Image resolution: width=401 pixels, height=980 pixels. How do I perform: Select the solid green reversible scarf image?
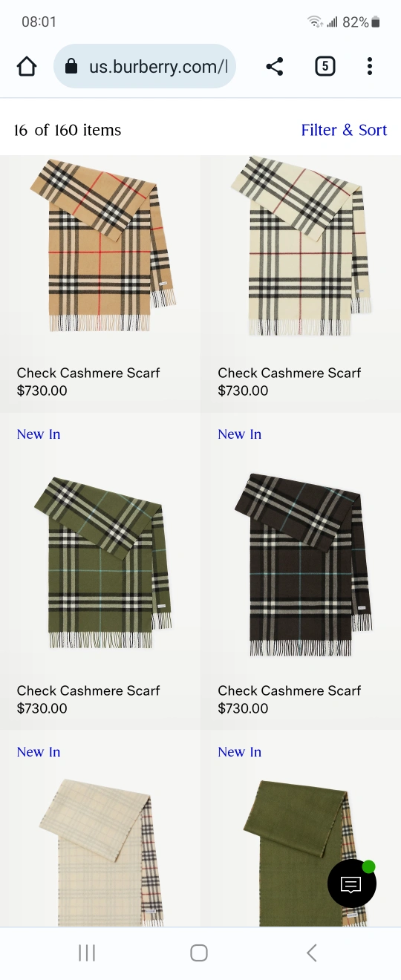[301, 852]
